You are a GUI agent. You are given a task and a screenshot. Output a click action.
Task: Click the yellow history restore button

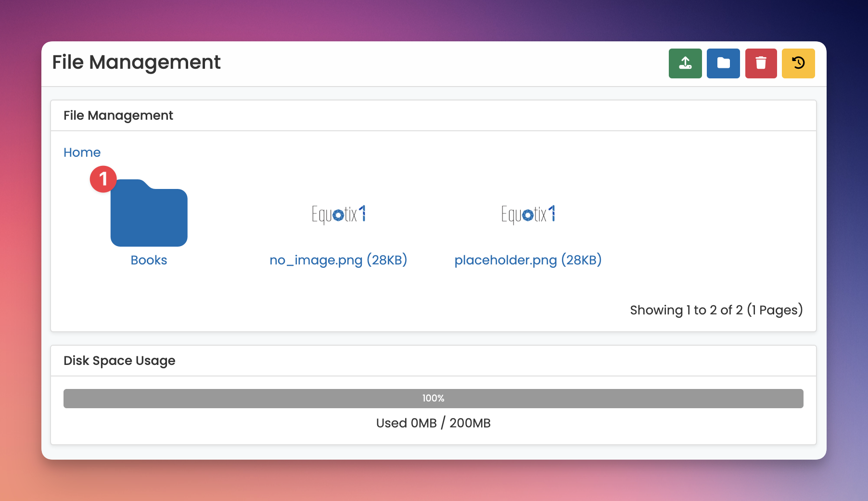[x=798, y=63]
